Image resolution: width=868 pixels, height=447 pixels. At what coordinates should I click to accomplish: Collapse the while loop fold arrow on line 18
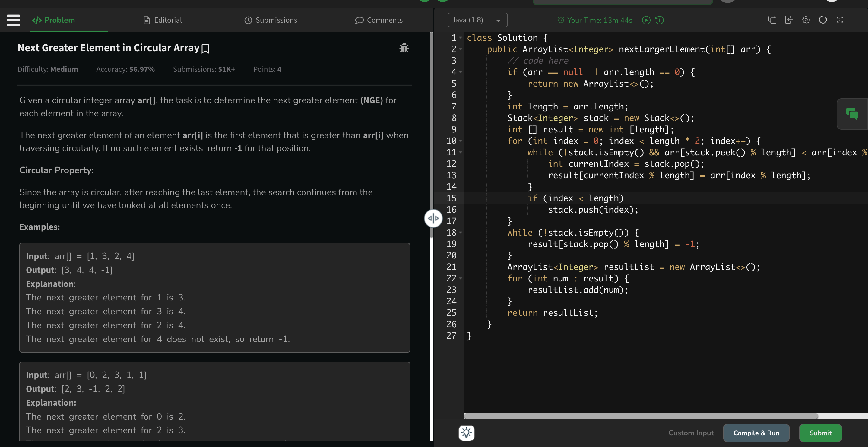point(461,233)
